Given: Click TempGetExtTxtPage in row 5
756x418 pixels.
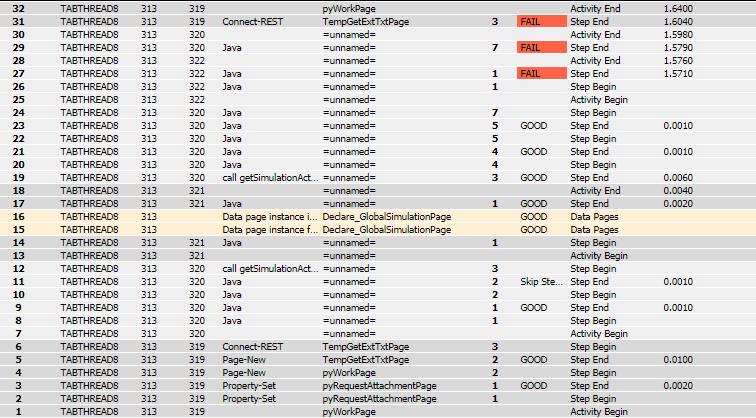Looking at the screenshot, I should point(365,360).
